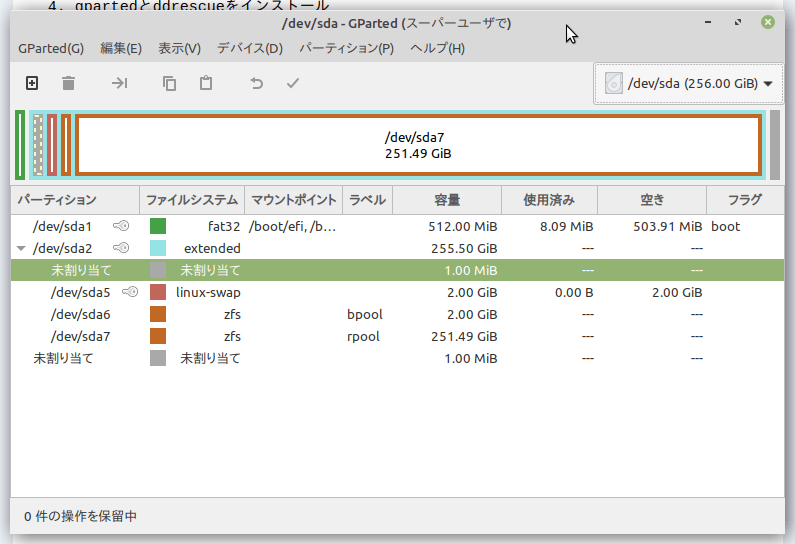Open the /dev/sda device selector dropdown
The image size is (795, 544).
click(689, 84)
